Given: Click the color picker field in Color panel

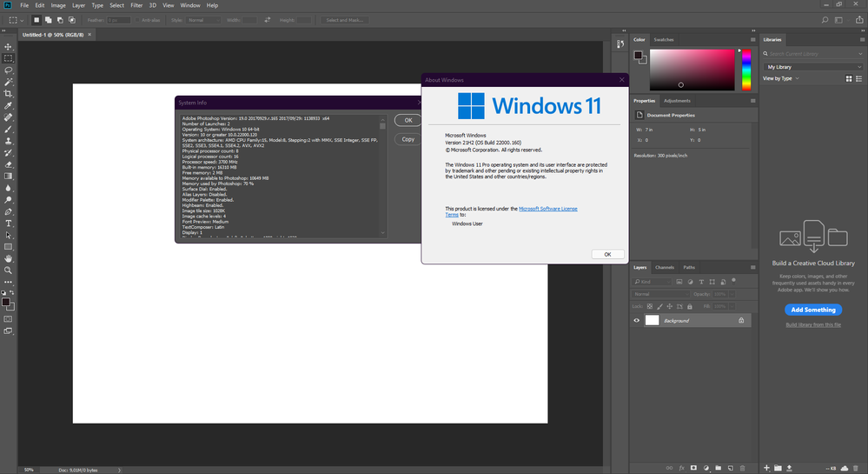Looking at the screenshot, I should tap(692, 70).
